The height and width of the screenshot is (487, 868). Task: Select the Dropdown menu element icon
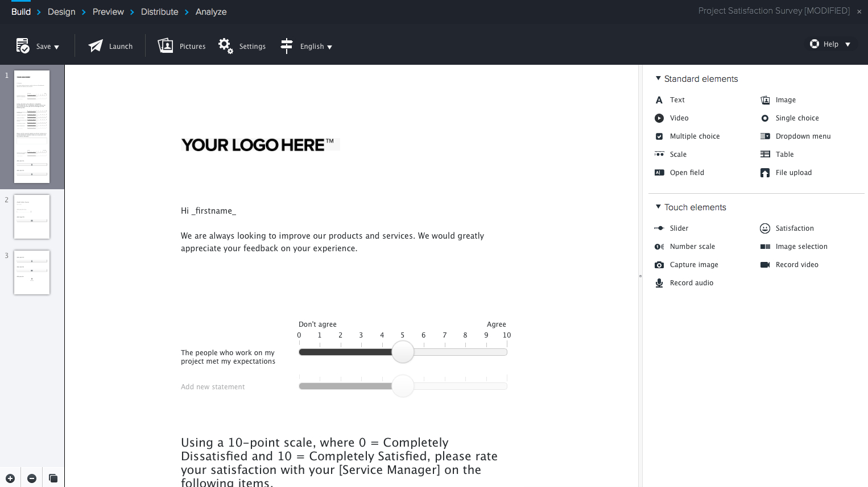click(x=765, y=136)
